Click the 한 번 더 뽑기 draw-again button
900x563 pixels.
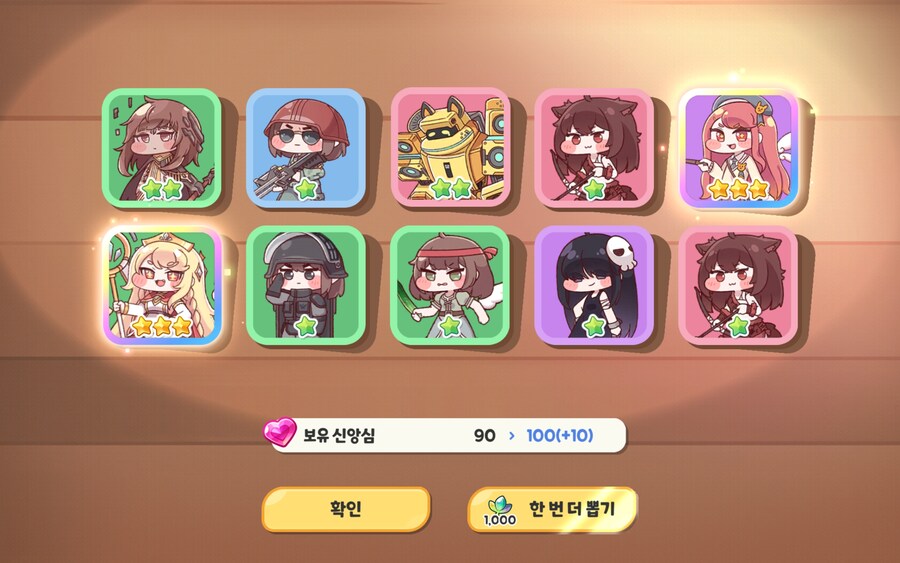[552, 509]
